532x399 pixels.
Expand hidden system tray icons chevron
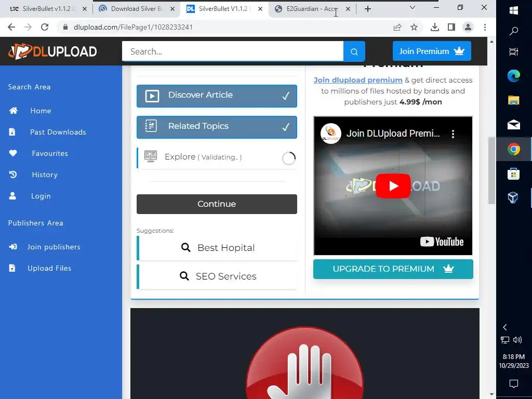point(505,327)
